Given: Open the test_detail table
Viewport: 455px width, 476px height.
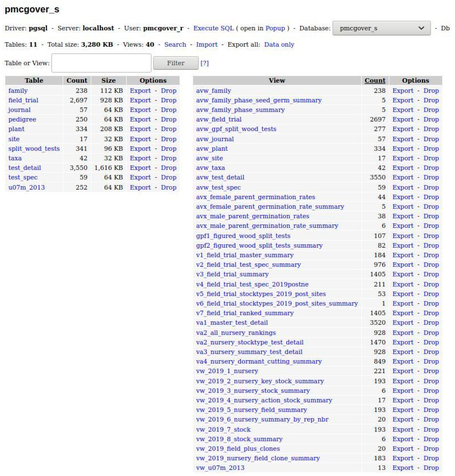Looking at the screenshot, I should [24, 168].
